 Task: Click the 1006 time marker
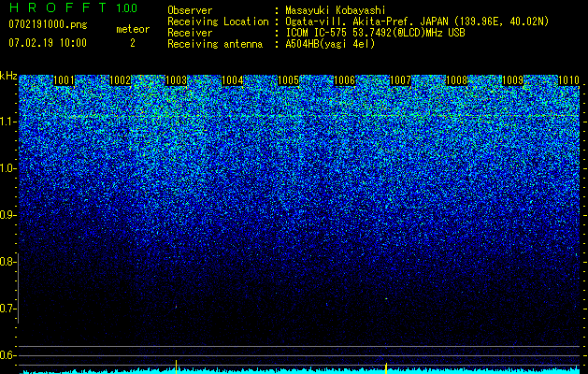(x=344, y=80)
